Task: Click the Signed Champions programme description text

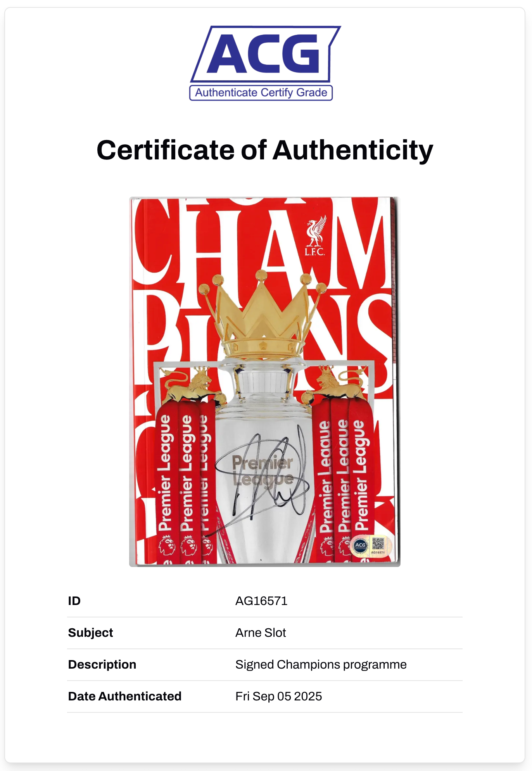Action: tap(321, 664)
